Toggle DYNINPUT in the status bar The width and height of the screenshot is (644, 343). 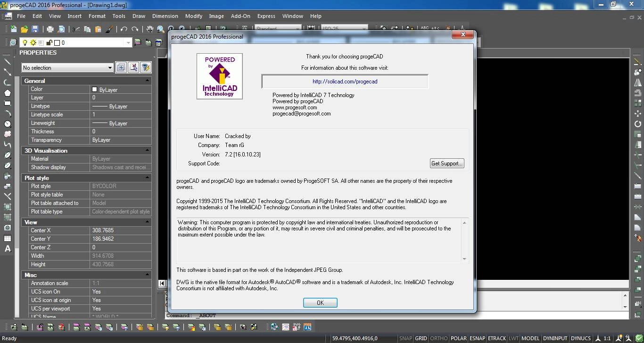(x=555, y=338)
